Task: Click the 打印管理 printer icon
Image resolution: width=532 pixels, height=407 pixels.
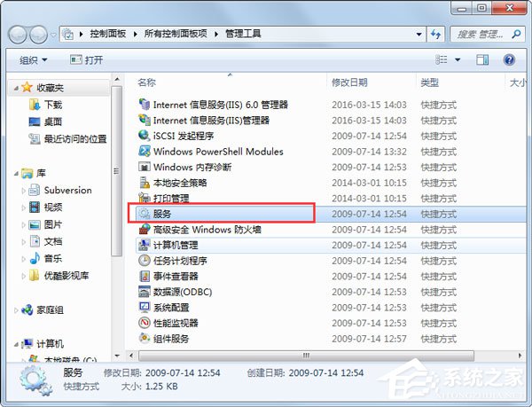Action: (x=145, y=198)
